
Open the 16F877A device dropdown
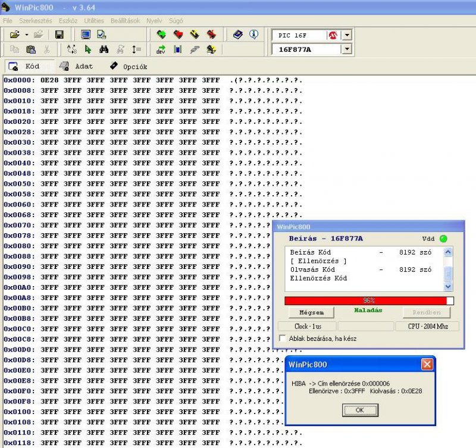click(x=347, y=49)
